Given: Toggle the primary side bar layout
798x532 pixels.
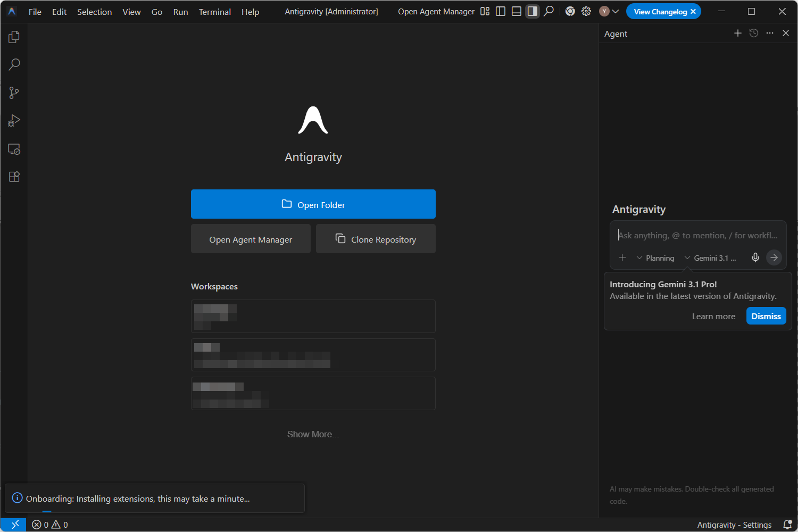Looking at the screenshot, I should [501, 11].
